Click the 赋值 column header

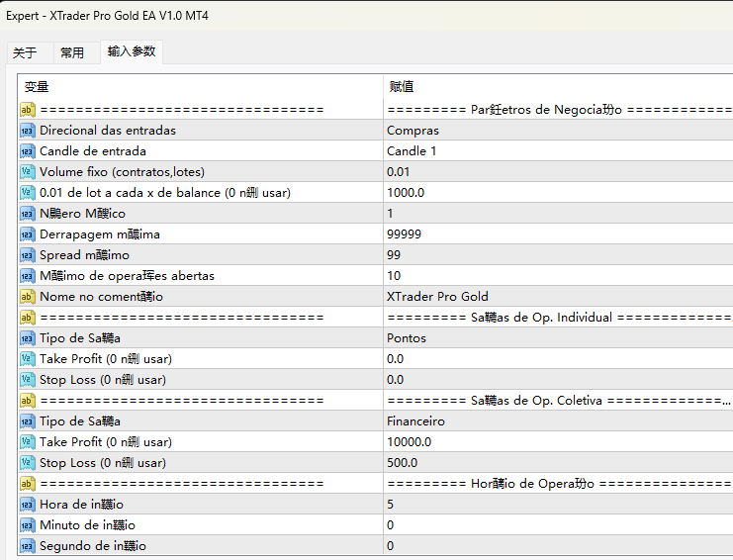(x=554, y=87)
